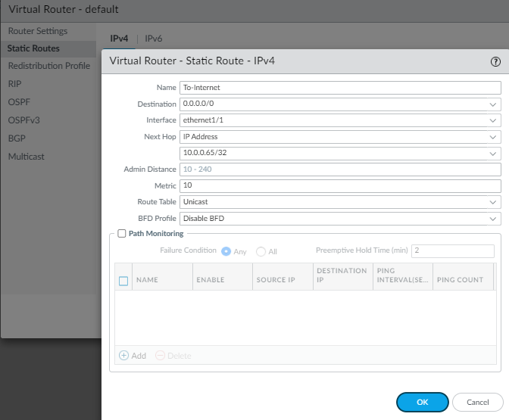Open Redistribution Profile section
The width and height of the screenshot is (509, 420).
pyautogui.click(x=49, y=66)
